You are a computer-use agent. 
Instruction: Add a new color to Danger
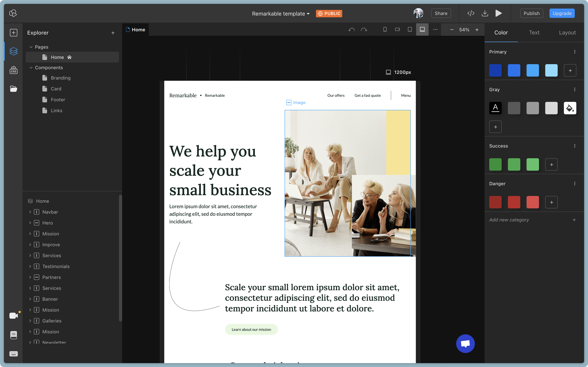(551, 202)
